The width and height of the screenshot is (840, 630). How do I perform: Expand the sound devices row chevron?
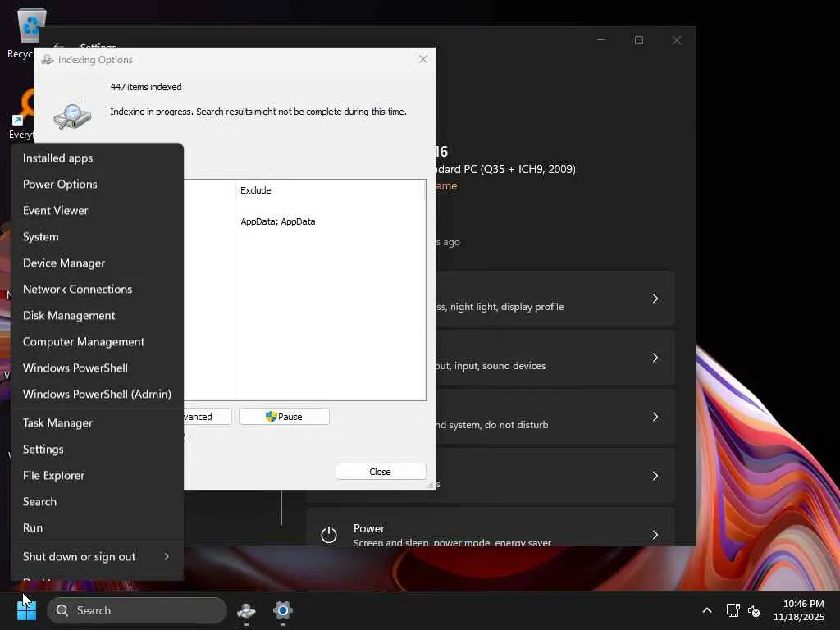[x=655, y=358]
